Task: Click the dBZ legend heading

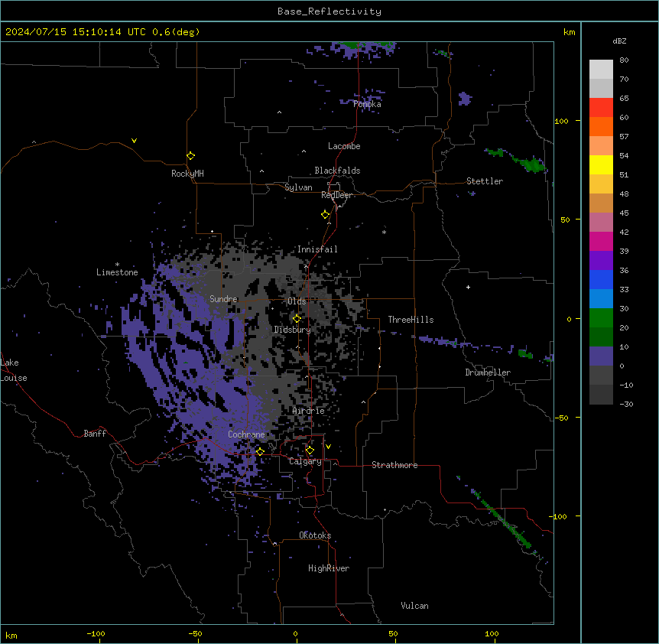Action: [619, 41]
